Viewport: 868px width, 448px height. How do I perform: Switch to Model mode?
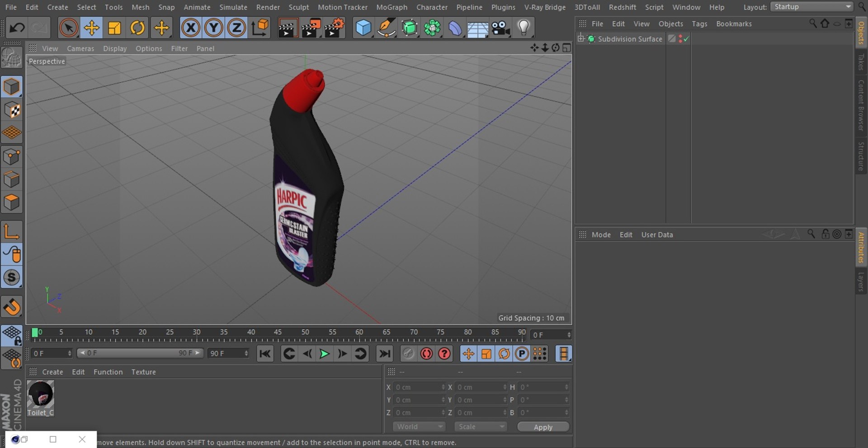12,87
